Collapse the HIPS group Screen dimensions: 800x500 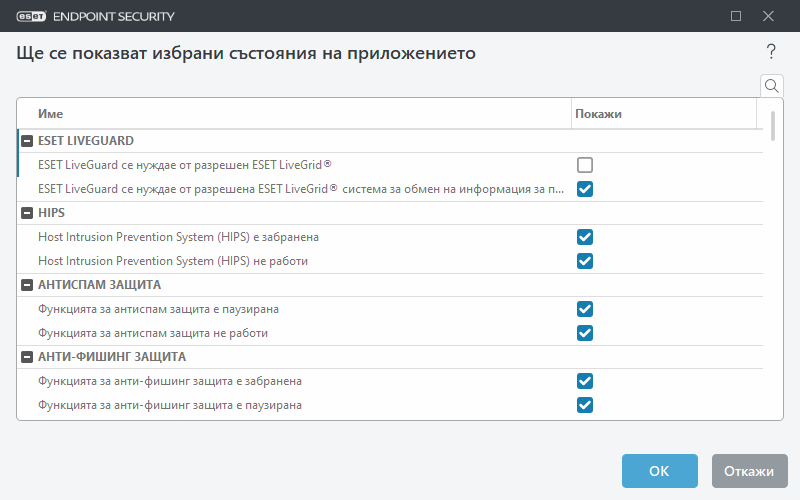click(27, 213)
